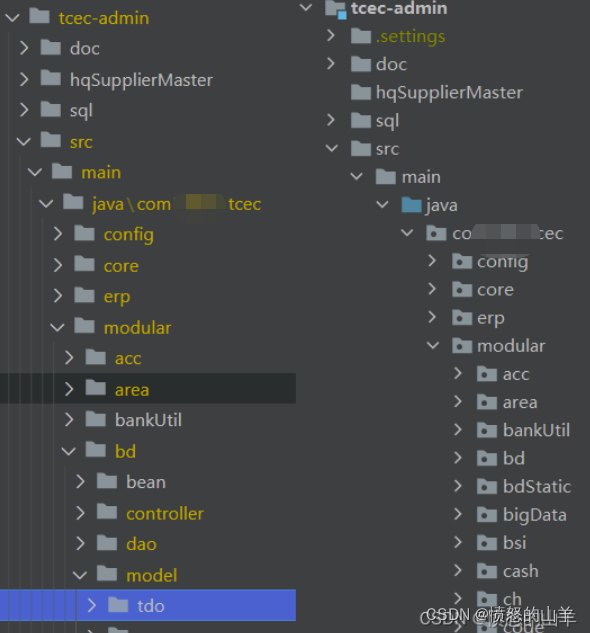Expand the bdStatic package chevron

tap(458, 486)
